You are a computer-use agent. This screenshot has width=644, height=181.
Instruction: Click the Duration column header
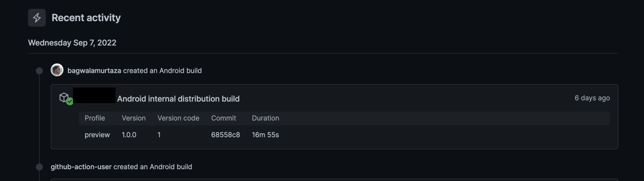(x=265, y=118)
